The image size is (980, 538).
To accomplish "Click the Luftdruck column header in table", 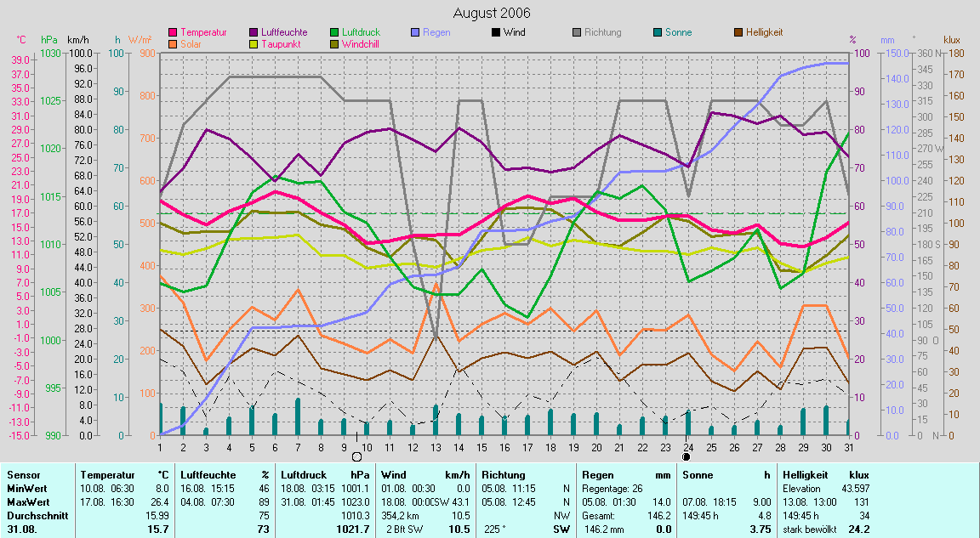I will click(x=304, y=475).
